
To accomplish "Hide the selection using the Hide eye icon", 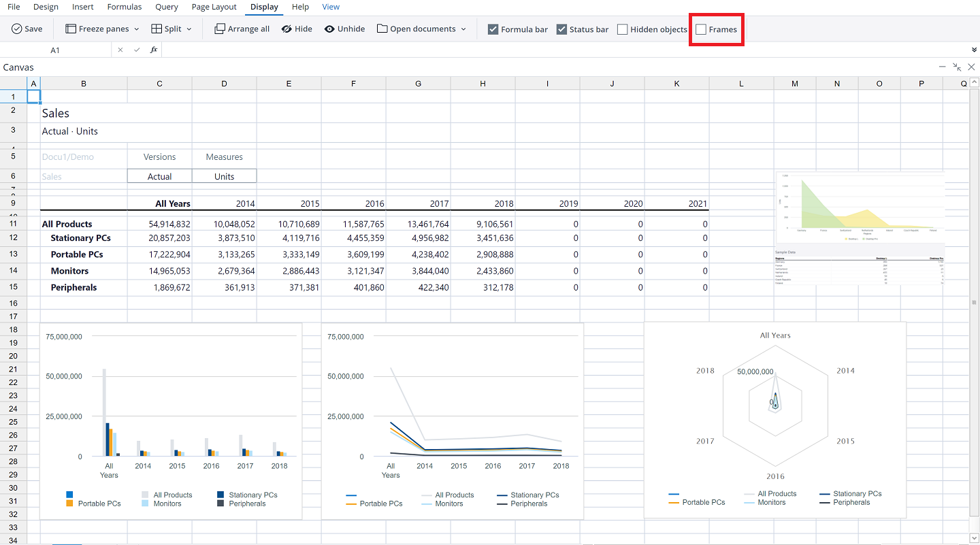I will pos(285,29).
